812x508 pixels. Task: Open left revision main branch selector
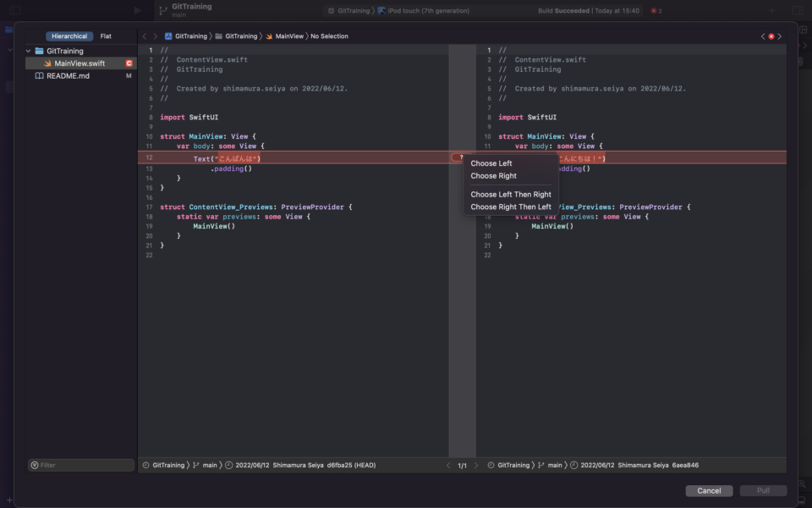point(205,465)
